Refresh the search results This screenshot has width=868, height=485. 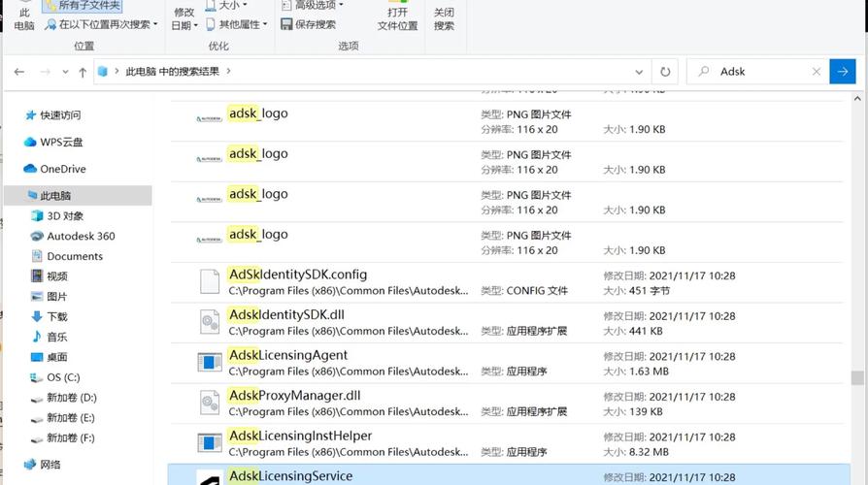click(665, 72)
